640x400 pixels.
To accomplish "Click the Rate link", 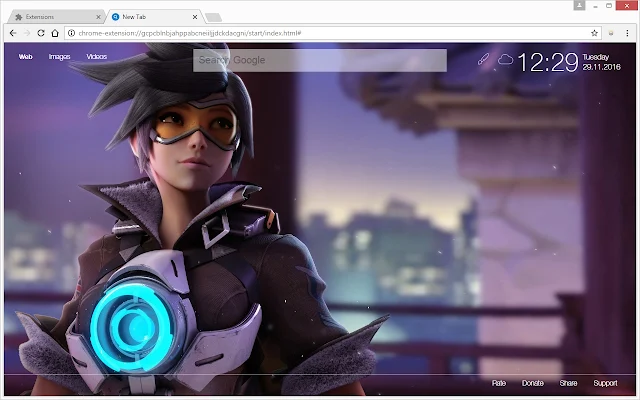I will (x=499, y=383).
